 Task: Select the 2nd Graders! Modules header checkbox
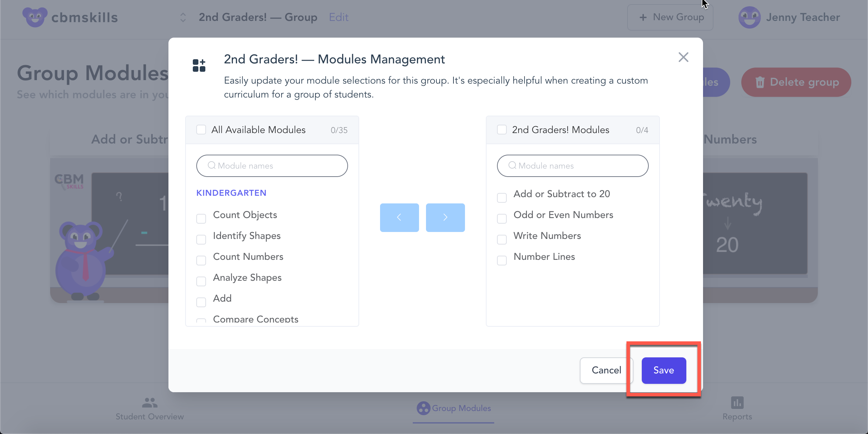[502, 130]
